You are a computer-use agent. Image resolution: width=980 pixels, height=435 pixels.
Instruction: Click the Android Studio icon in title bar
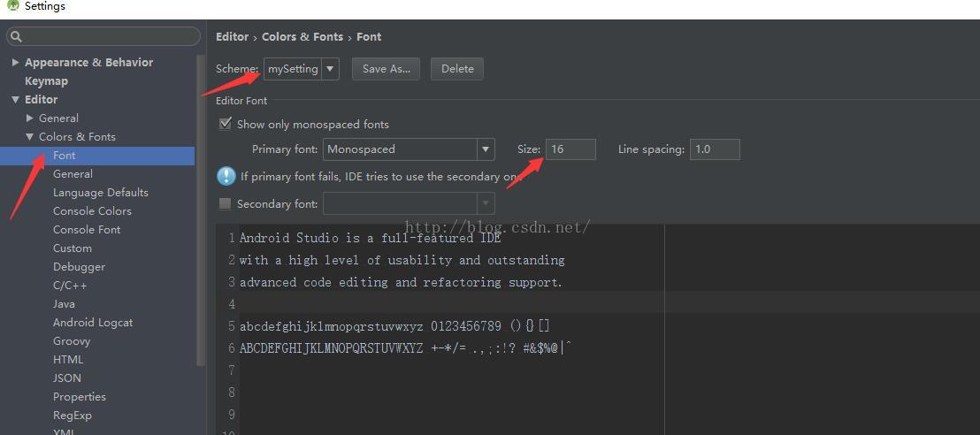click(x=12, y=5)
